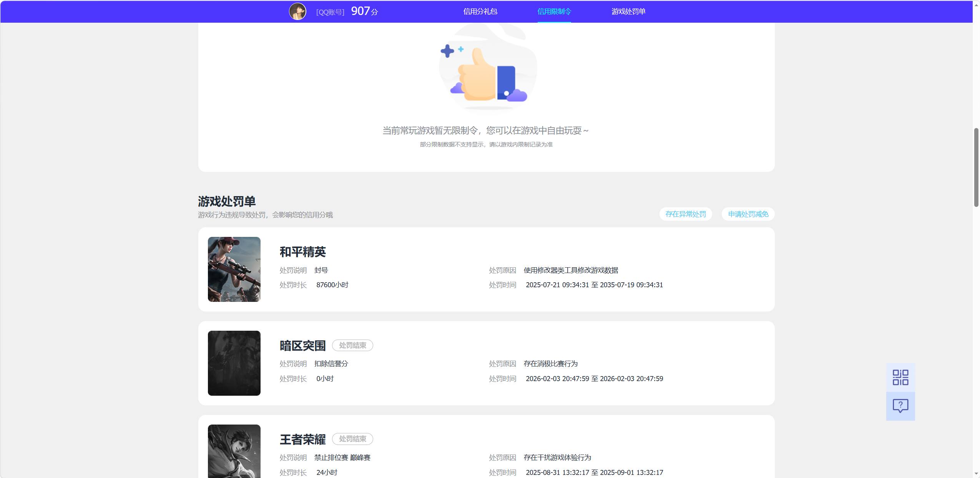This screenshot has width=980, height=478.
Task: Click the 24小时 duration value
Action: [327, 473]
